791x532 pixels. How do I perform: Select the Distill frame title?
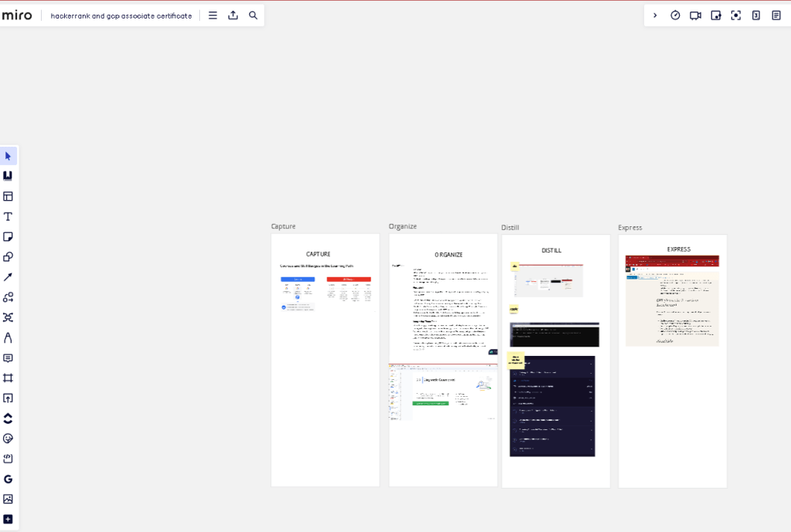510,228
